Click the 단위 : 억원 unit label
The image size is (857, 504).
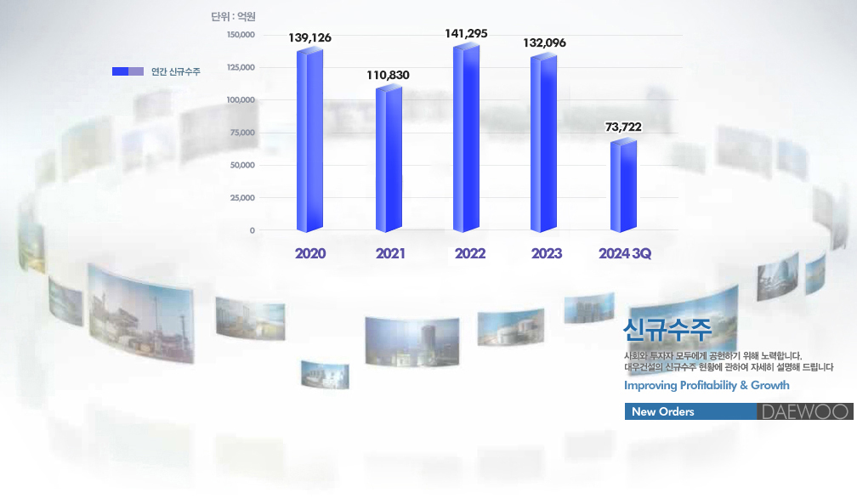(x=233, y=17)
